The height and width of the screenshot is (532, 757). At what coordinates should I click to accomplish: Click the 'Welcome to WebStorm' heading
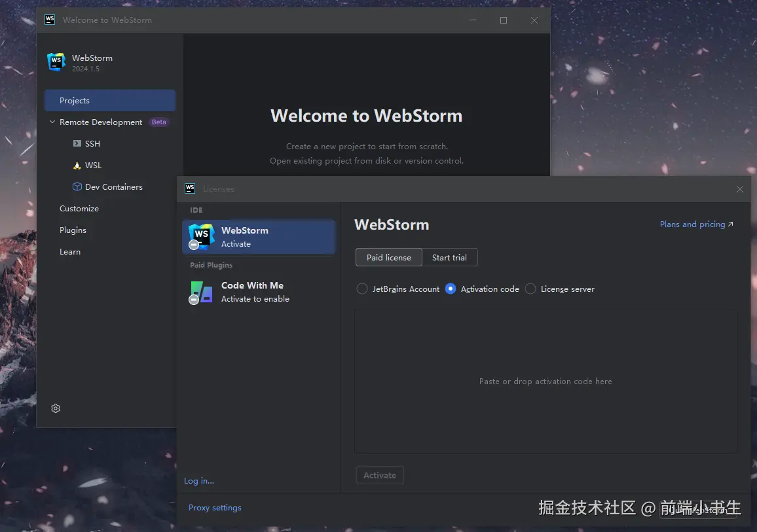367,116
